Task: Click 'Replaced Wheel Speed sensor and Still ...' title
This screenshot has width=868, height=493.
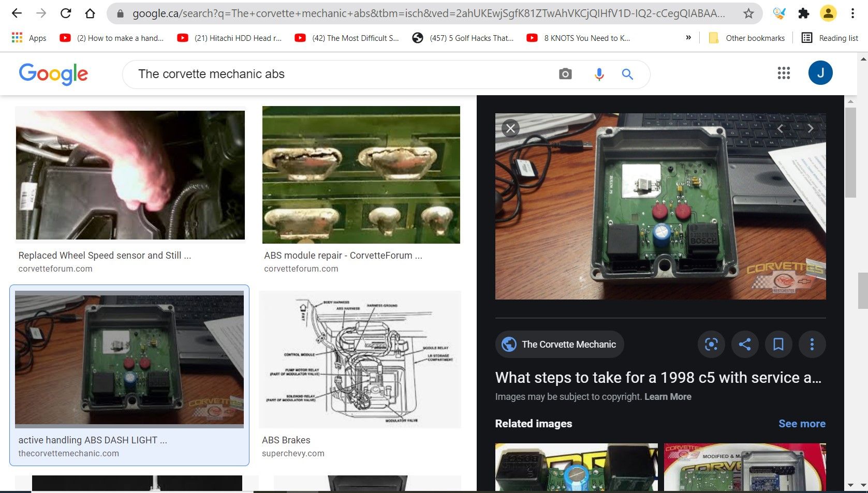Action: click(x=105, y=255)
